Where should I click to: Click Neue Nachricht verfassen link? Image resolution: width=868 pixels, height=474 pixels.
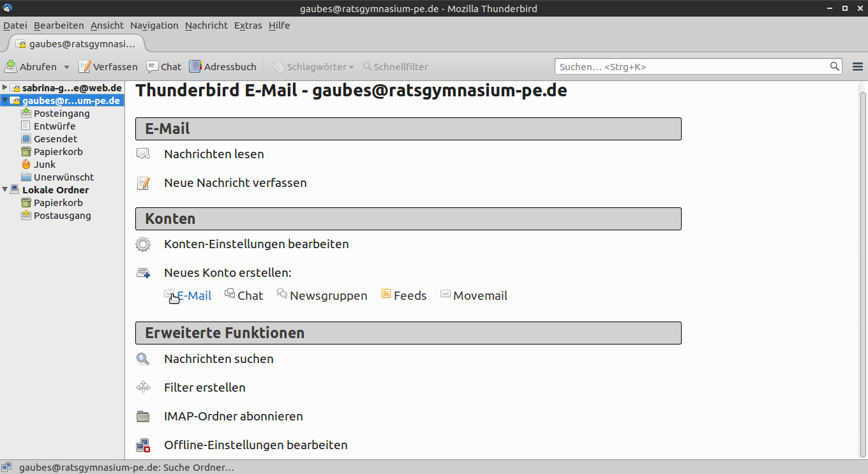pos(235,183)
